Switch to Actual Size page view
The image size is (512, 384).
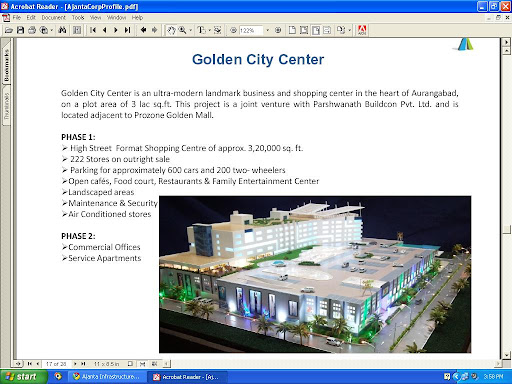(292, 30)
